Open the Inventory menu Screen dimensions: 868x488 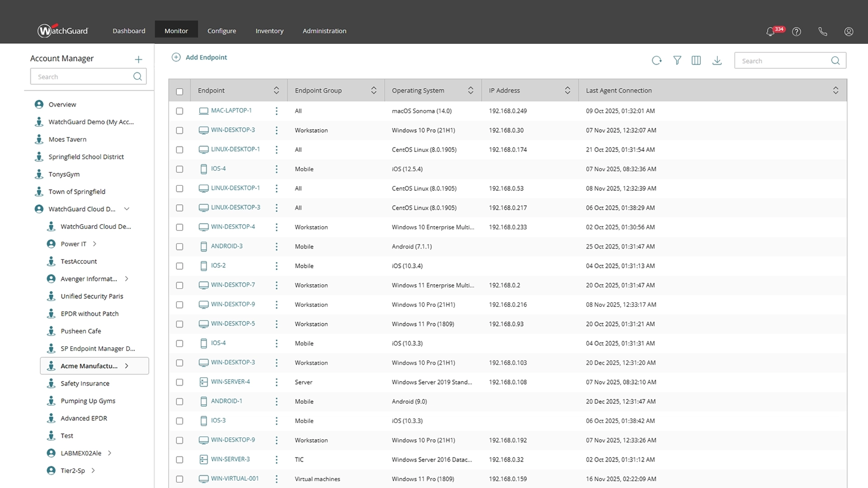(269, 31)
